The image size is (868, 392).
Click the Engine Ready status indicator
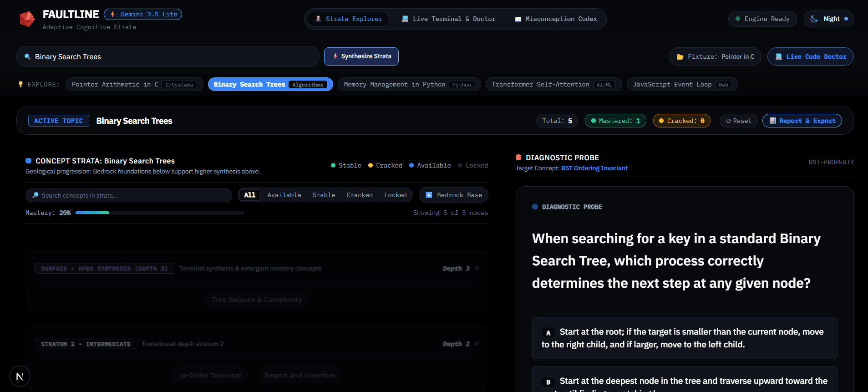click(762, 19)
